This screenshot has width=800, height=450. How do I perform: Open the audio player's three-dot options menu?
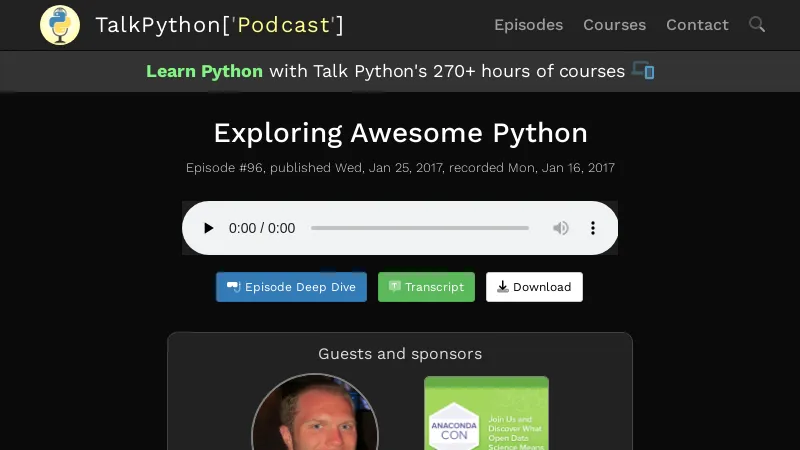(593, 228)
